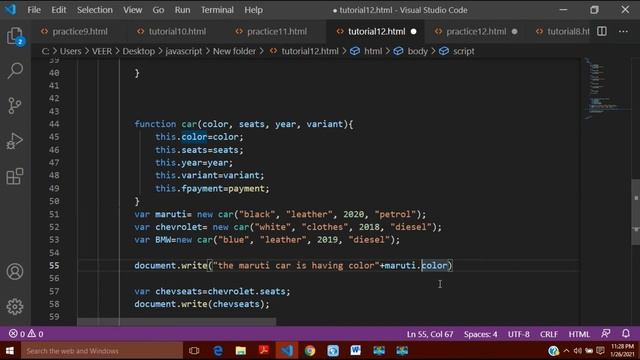
Task: Click the Search the web and Windows box
Action: click(x=102, y=351)
